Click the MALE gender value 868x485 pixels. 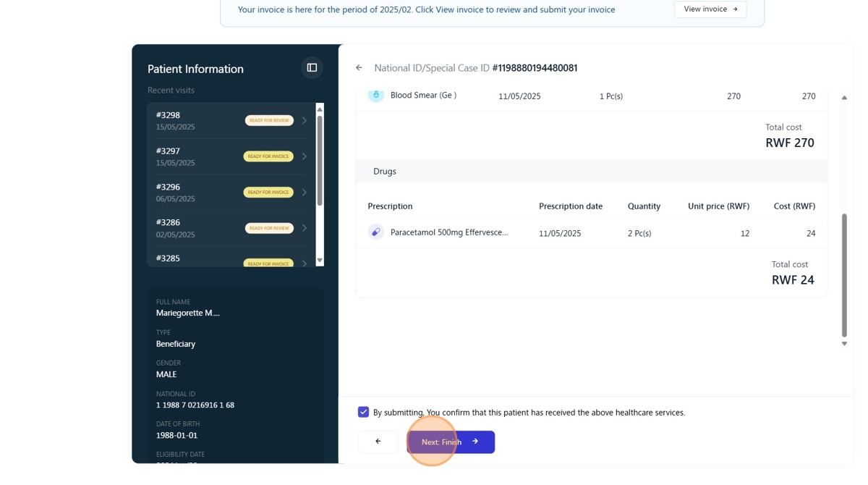tap(166, 374)
